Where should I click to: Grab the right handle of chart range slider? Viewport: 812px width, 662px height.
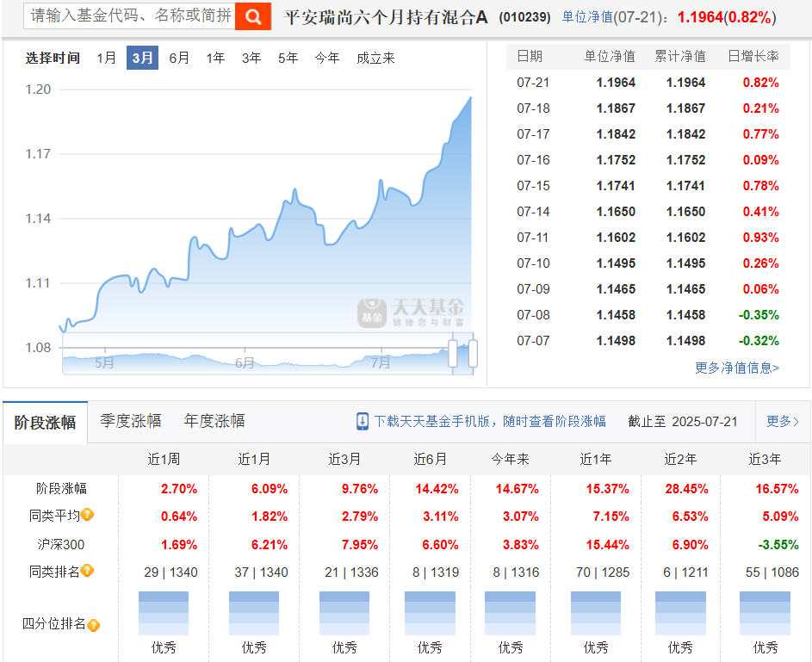click(473, 354)
